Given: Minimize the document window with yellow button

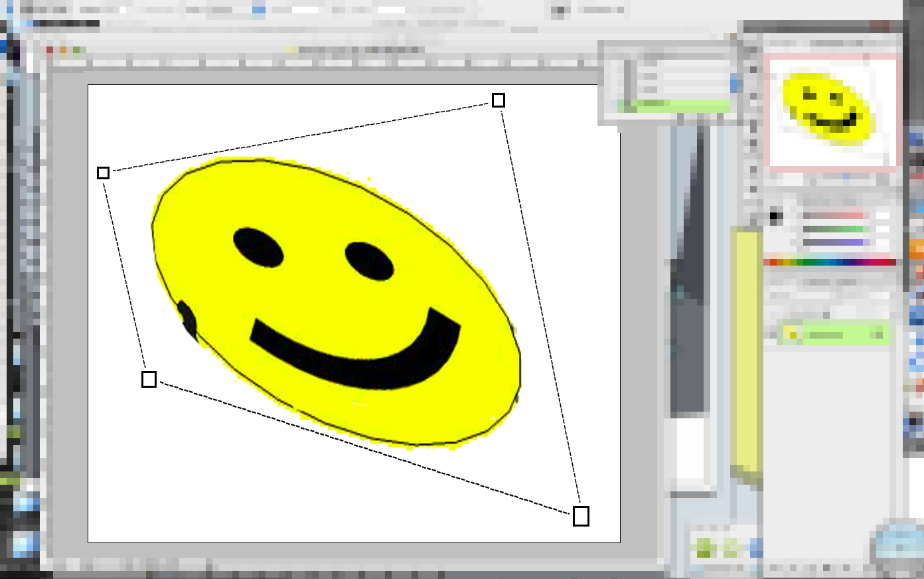Looking at the screenshot, I should pyautogui.click(x=63, y=50).
